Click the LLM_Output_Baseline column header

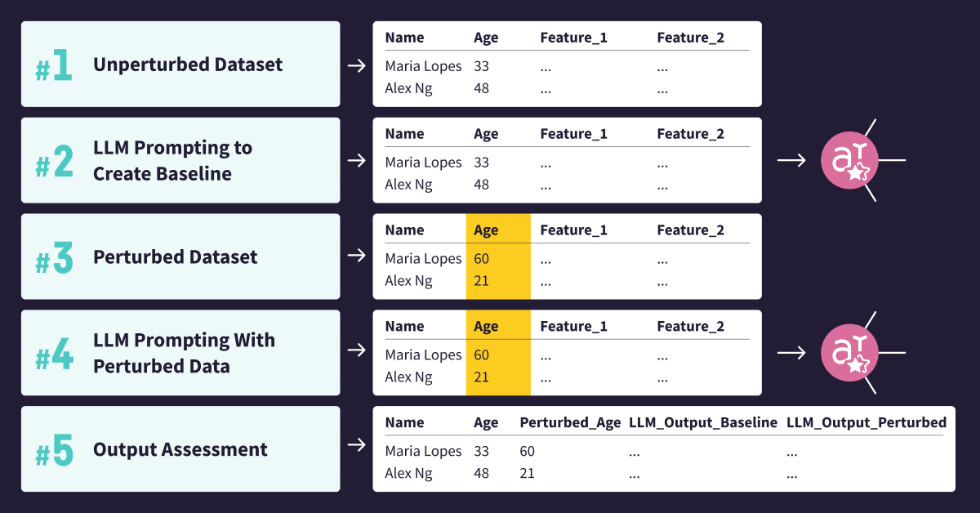702,422
